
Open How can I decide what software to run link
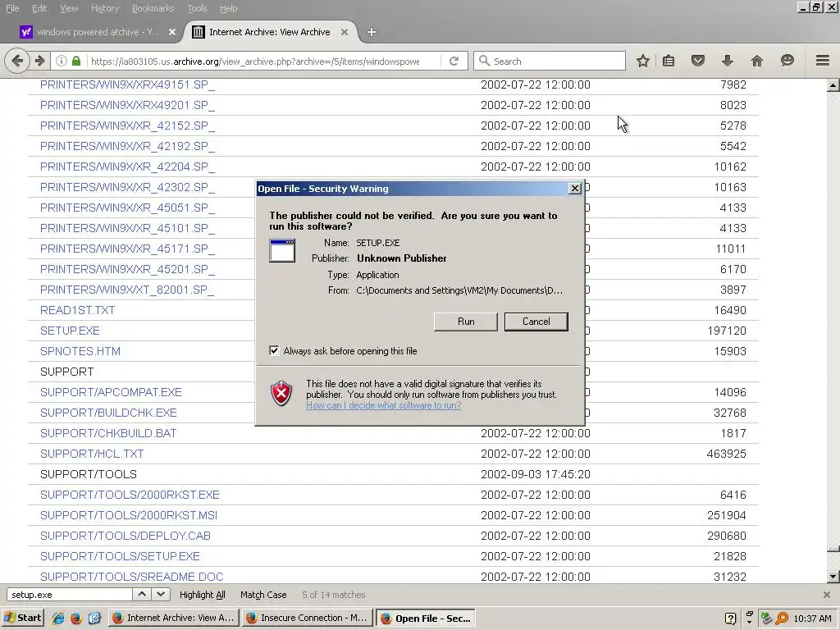pos(384,405)
